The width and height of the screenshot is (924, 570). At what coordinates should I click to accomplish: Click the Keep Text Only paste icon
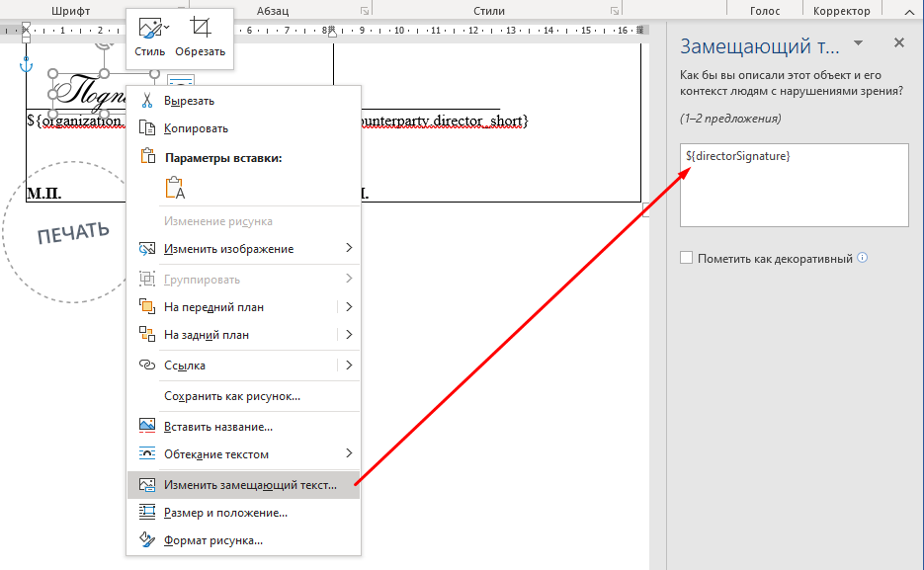[x=175, y=189]
